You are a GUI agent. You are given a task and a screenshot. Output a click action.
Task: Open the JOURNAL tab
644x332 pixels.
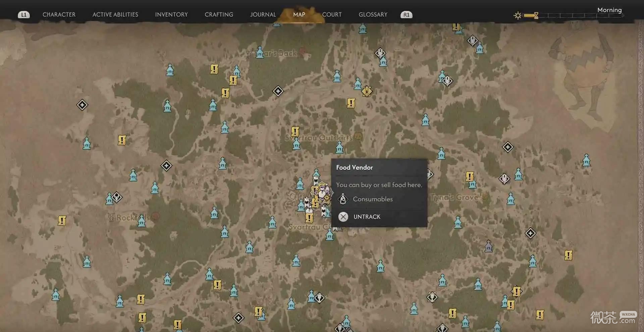pos(263,15)
